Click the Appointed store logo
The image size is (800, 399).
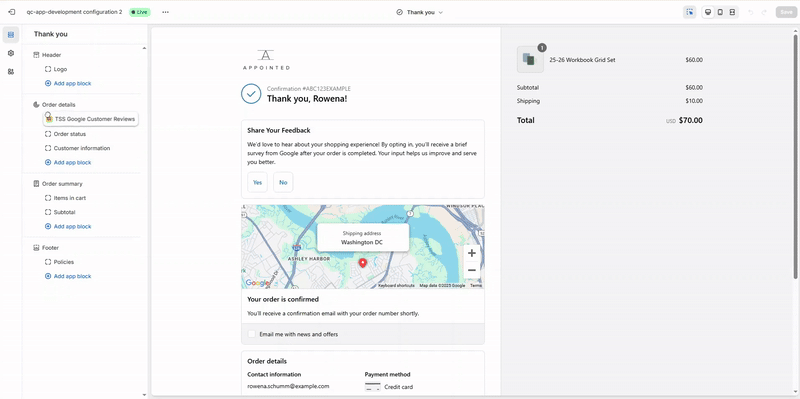coord(266,60)
